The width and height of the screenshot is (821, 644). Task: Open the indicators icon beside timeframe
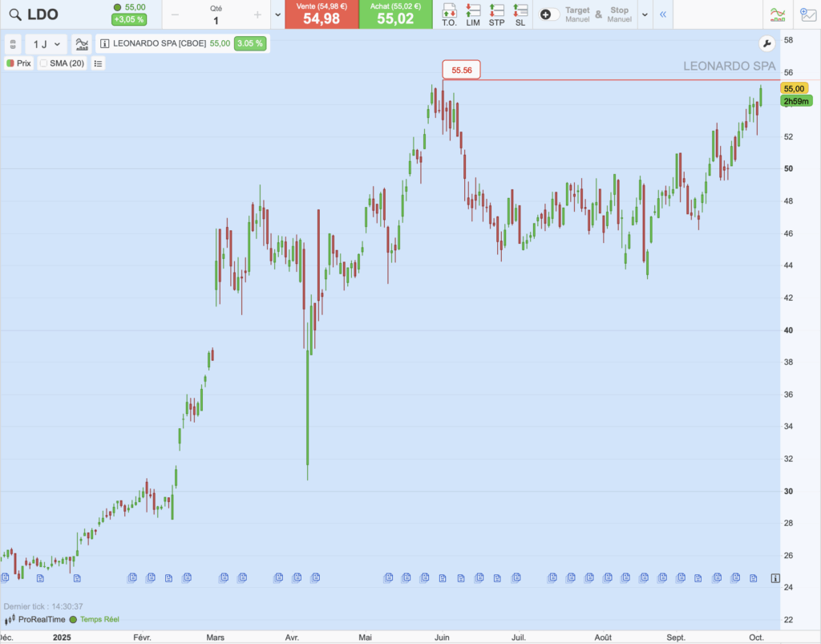(82, 44)
